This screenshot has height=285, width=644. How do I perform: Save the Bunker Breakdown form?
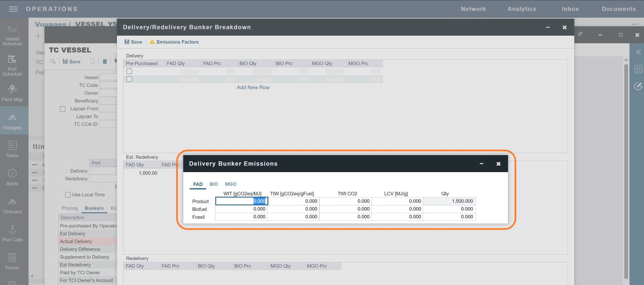click(133, 42)
